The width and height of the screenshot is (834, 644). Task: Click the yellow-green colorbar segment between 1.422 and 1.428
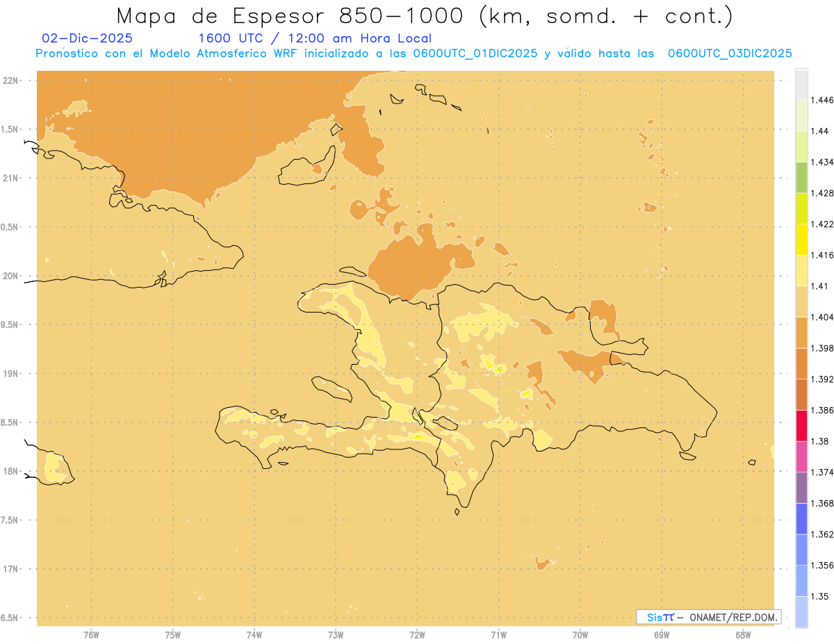801,208
